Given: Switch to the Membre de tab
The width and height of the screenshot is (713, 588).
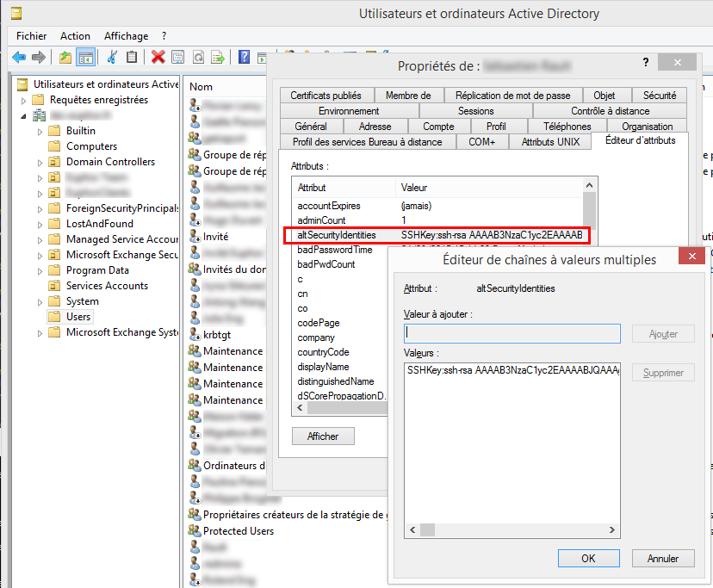Looking at the screenshot, I should (408, 96).
